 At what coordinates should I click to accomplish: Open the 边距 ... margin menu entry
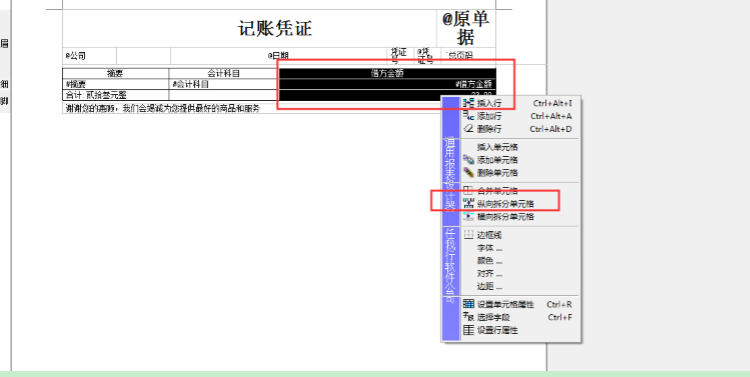pos(489,287)
